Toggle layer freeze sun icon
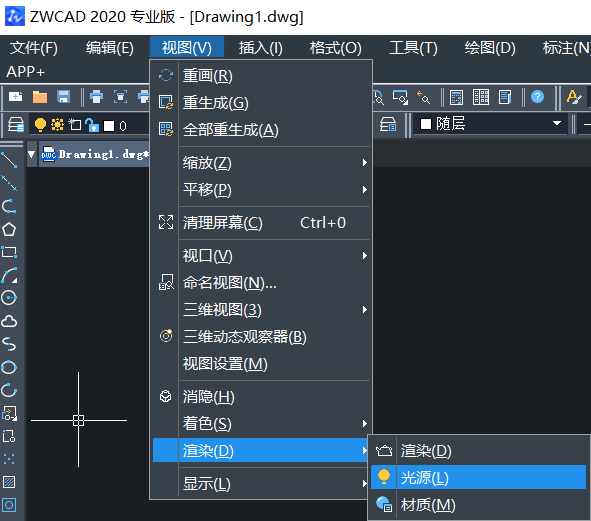The height and width of the screenshot is (521, 591). coord(57,125)
